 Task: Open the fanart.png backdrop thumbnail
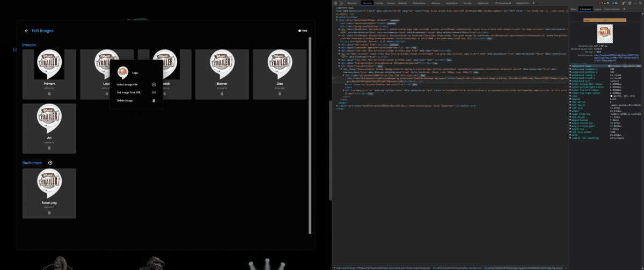click(49, 184)
